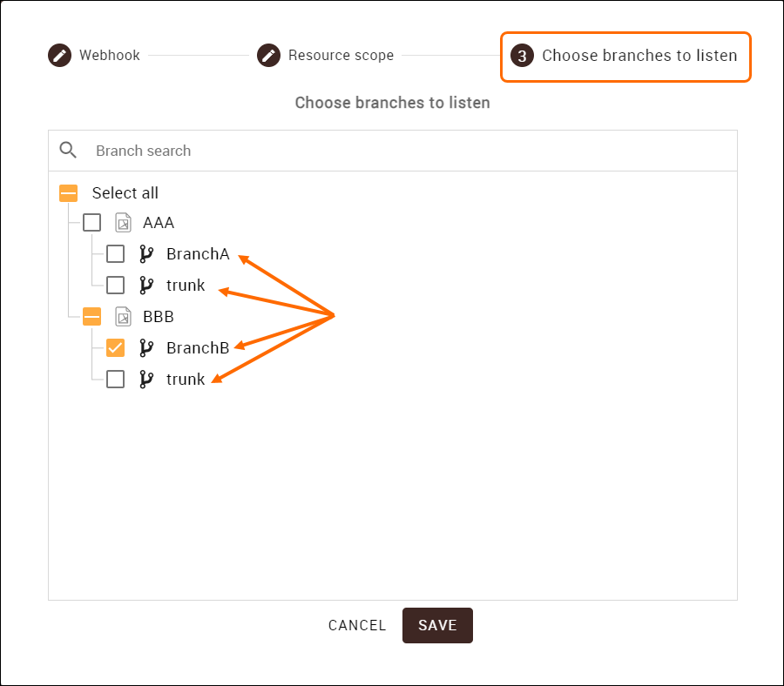The height and width of the screenshot is (686, 784).
Task: Click the AAA repository file icon
Action: (x=124, y=223)
